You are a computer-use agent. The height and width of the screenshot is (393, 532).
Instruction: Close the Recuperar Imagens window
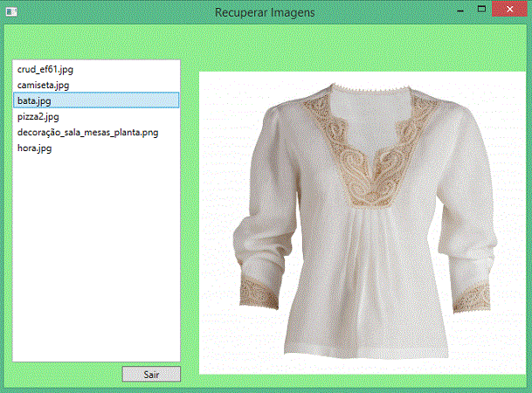click(509, 9)
